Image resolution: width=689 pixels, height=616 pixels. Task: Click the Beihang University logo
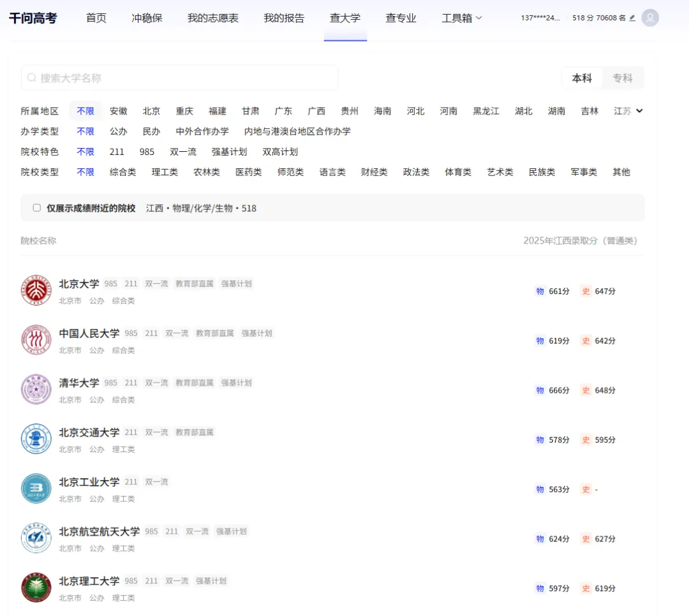pos(36,538)
